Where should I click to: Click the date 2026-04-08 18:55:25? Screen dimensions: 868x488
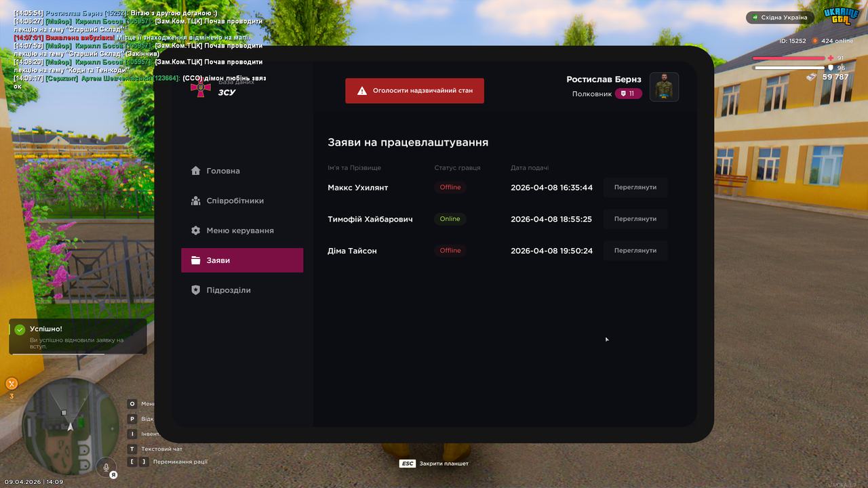551,219
